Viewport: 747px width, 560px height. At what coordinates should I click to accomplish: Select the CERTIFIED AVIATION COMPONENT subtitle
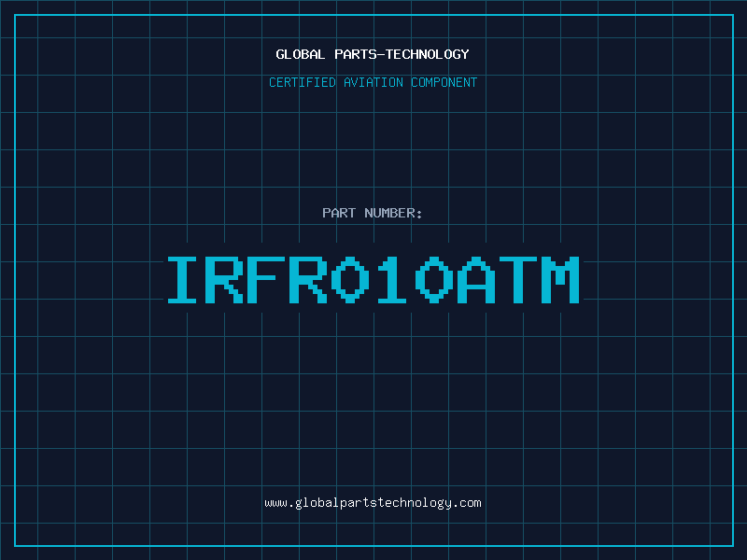pyautogui.click(x=373, y=82)
